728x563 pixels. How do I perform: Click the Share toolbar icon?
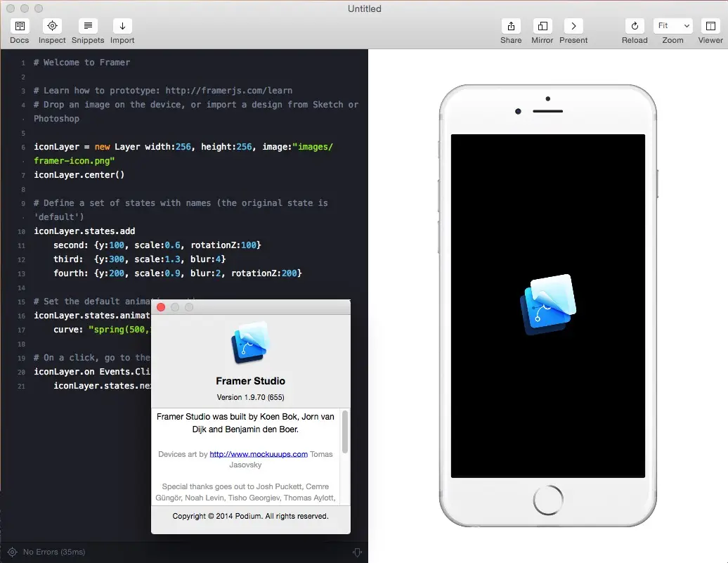511,26
